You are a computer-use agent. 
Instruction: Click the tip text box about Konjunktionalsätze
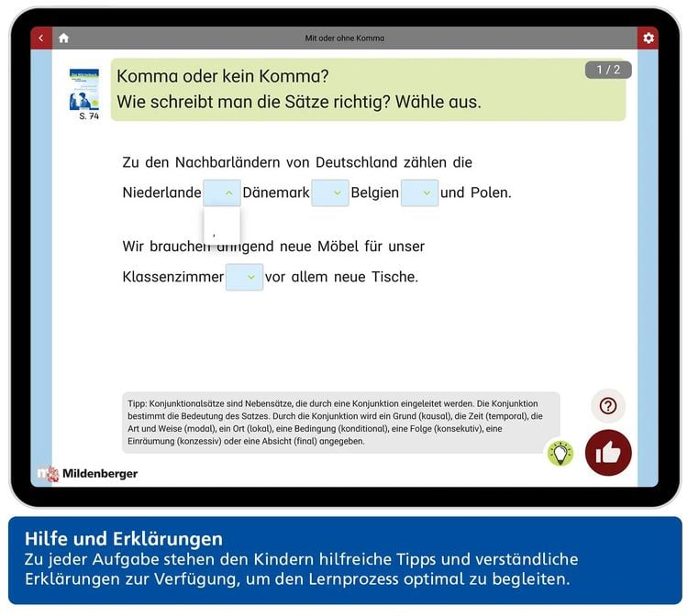coord(341,423)
